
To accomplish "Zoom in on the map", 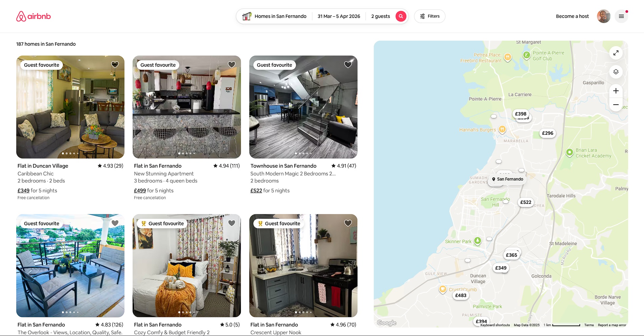I will [616, 91].
